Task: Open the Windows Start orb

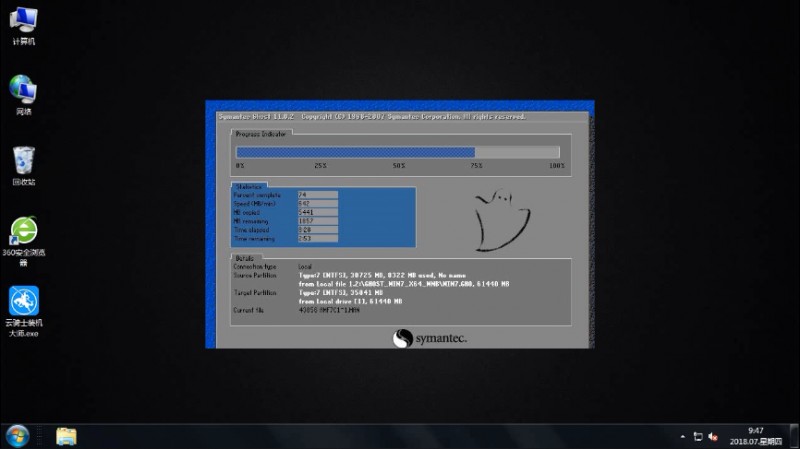Action: point(17,436)
